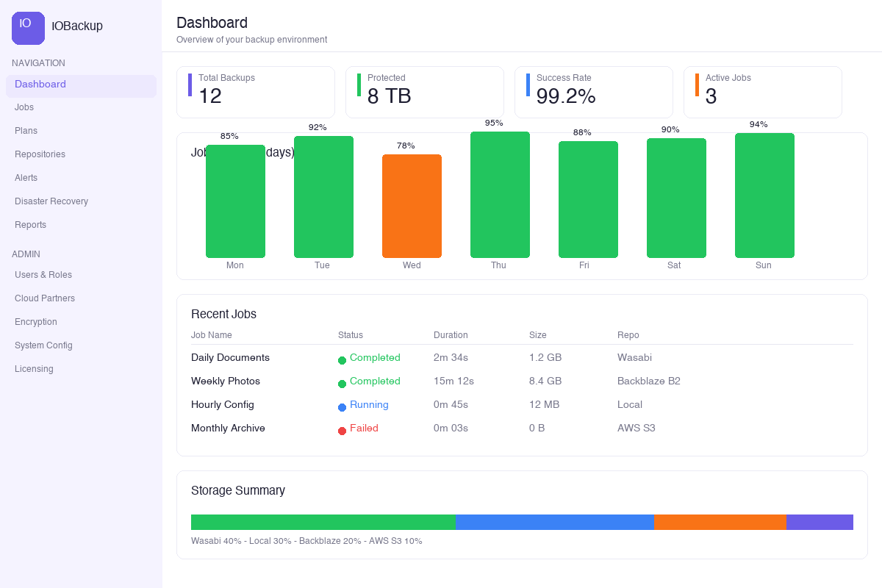Click the Success Rate card

(x=594, y=92)
